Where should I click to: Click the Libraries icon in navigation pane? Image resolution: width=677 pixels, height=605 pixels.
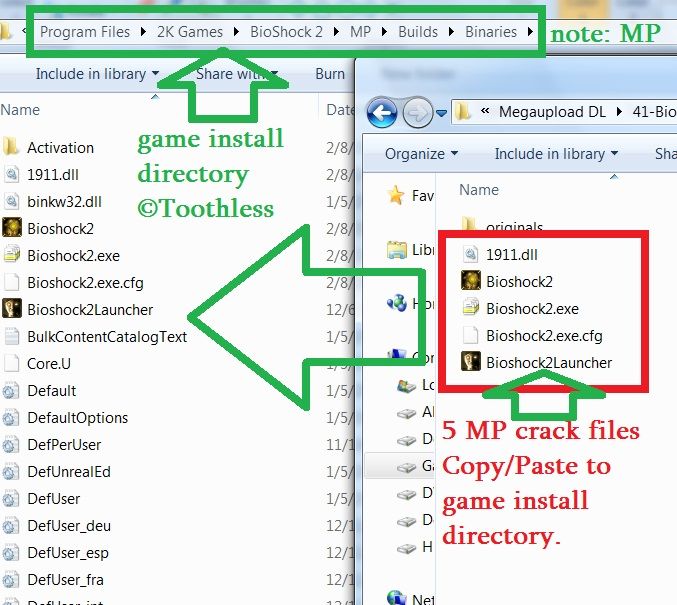[397, 250]
